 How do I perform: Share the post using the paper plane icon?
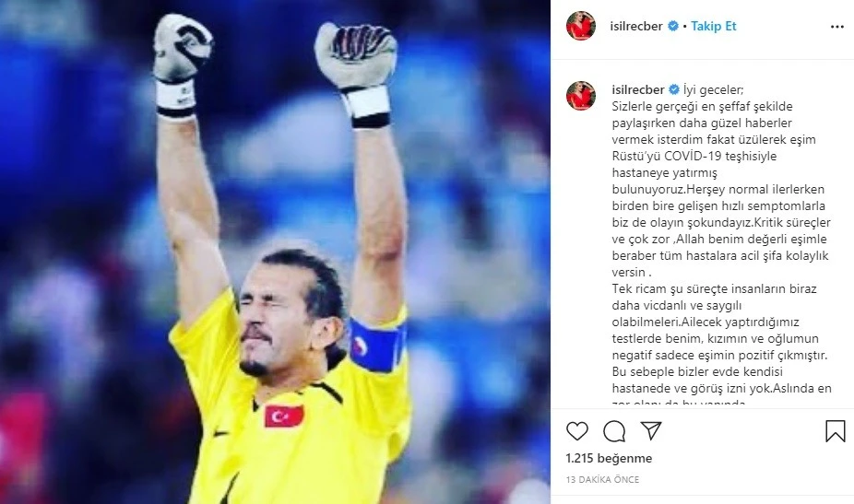[651, 430]
